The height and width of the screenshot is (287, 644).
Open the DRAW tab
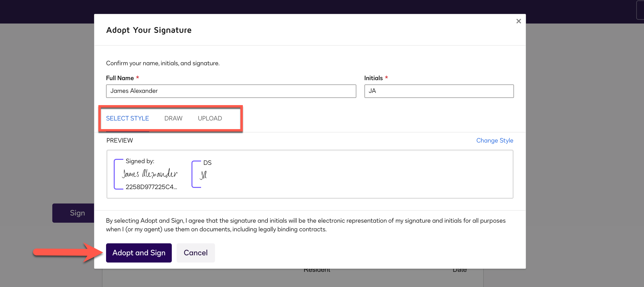pos(173,118)
